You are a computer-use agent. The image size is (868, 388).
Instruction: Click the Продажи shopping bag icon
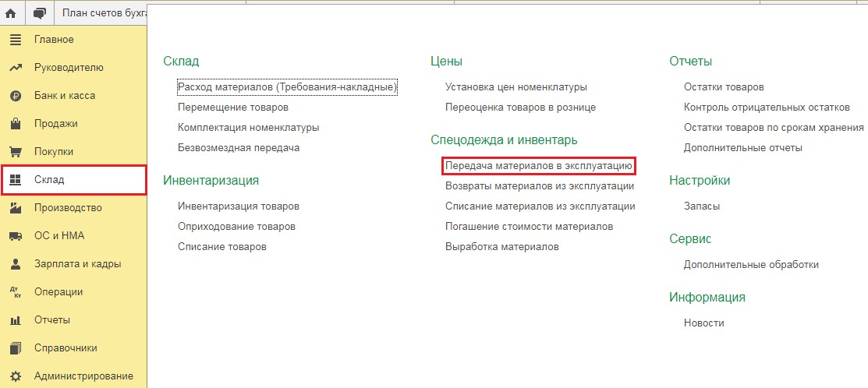tap(15, 124)
